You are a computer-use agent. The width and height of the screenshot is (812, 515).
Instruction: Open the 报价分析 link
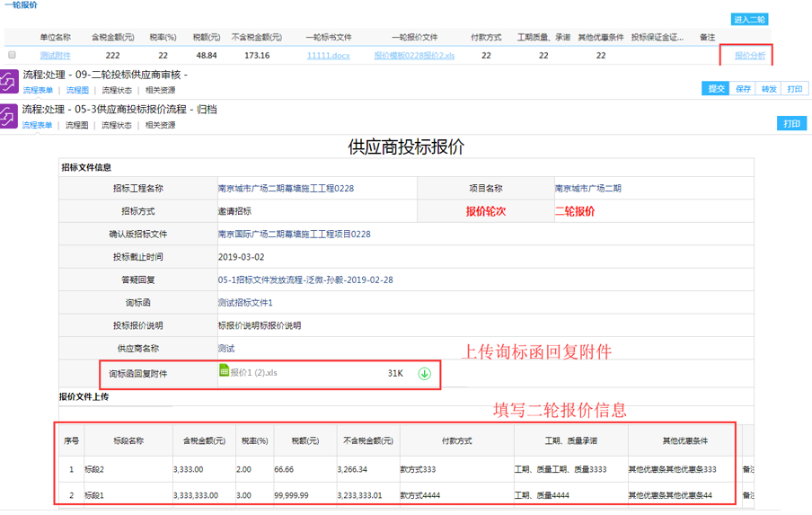point(750,56)
